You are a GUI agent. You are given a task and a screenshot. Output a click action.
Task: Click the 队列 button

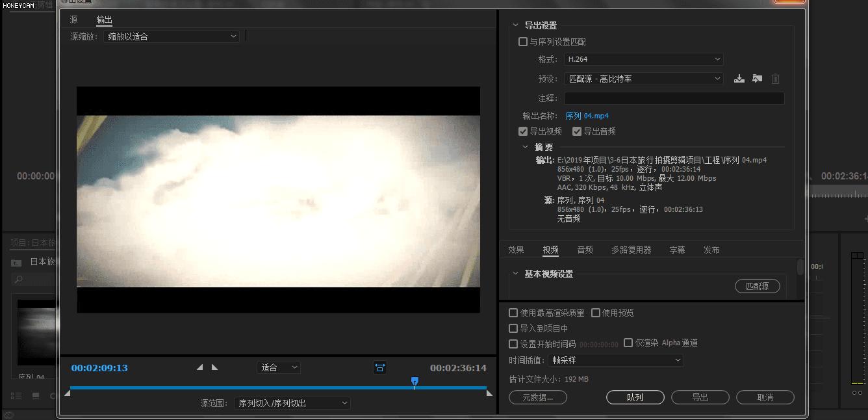[x=635, y=397]
